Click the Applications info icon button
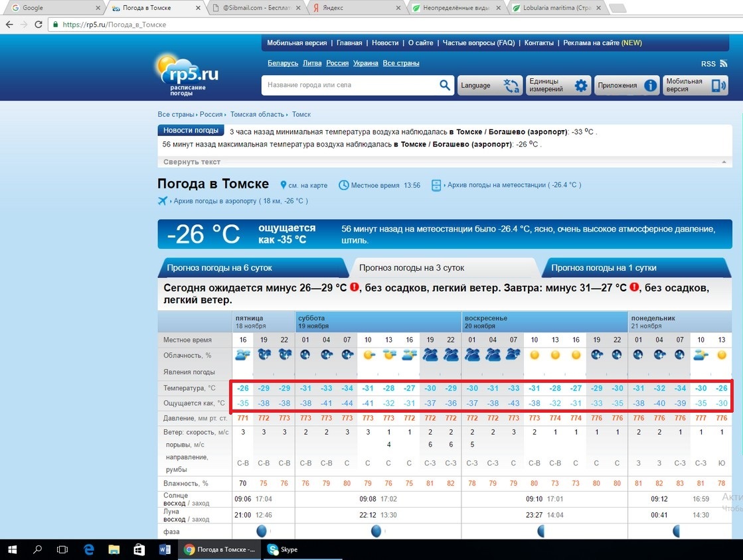The image size is (743, 560). 651,86
